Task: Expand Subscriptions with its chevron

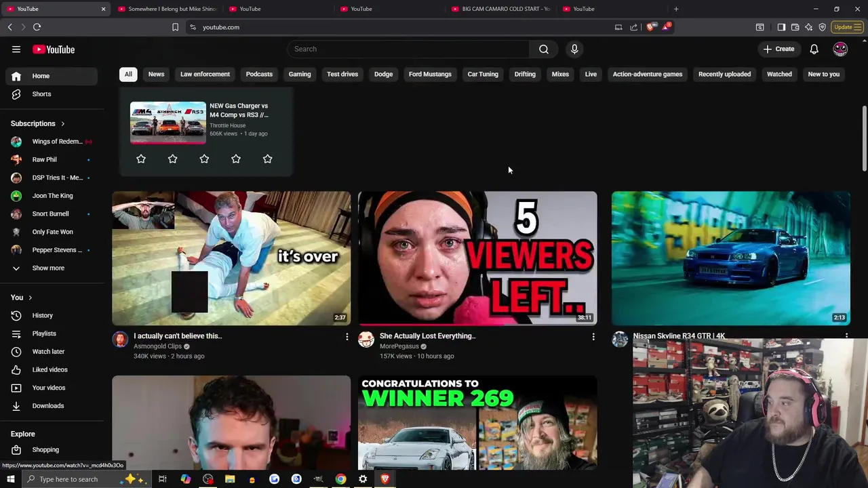Action: pos(62,123)
